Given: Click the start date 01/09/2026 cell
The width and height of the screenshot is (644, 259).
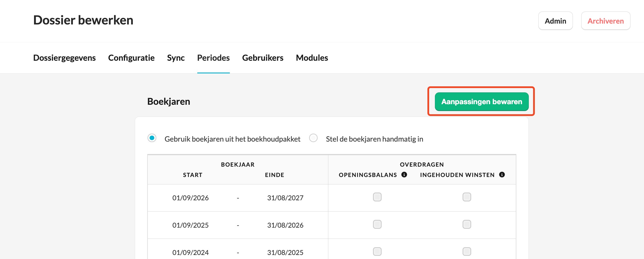Looking at the screenshot, I should pyautogui.click(x=190, y=198).
